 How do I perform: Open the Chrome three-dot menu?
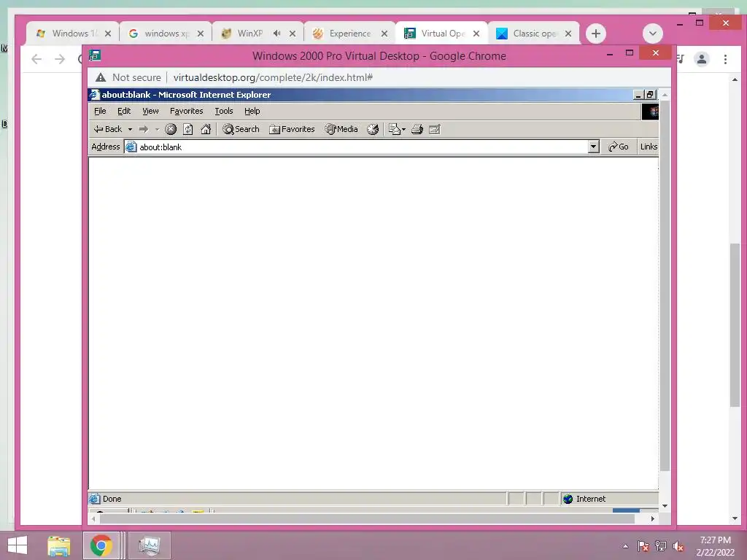pyautogui.click(x=725, y=59)
